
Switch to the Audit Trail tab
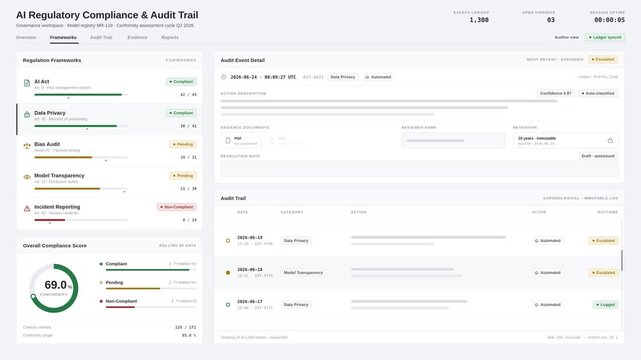coord(101,37)
